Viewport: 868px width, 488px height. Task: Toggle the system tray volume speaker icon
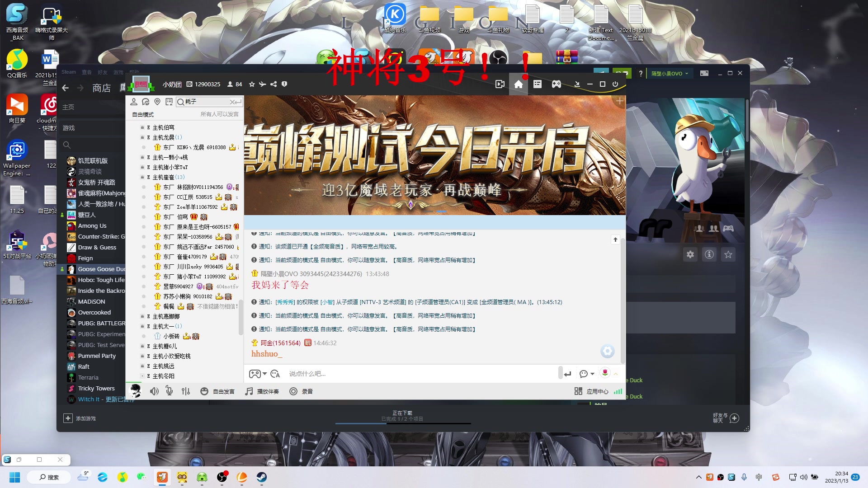pyautogui.click(x=804, y=477)
